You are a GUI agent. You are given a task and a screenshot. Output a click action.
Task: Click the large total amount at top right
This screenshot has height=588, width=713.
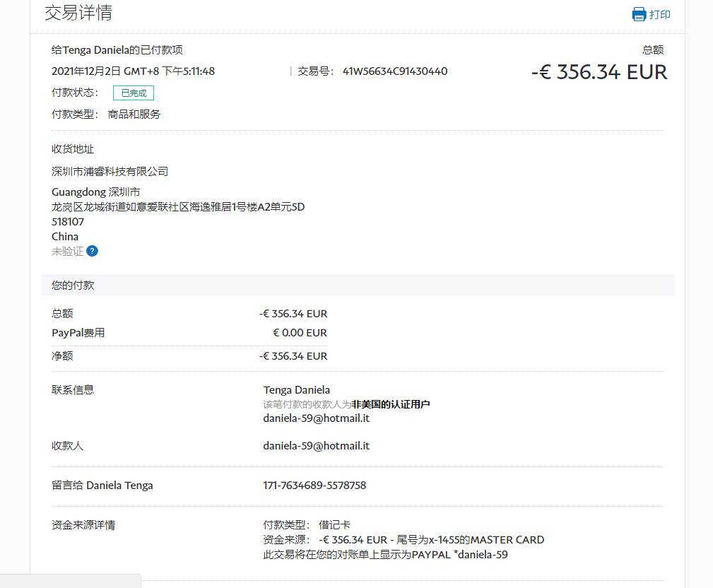point(599,72)
